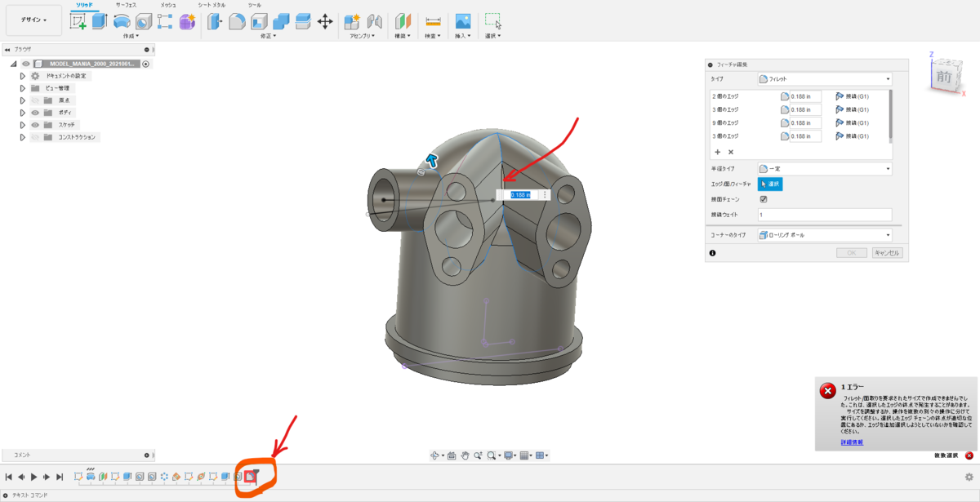Toggle tangent chain checkbox
980x502 pixels.
(764, 199)
